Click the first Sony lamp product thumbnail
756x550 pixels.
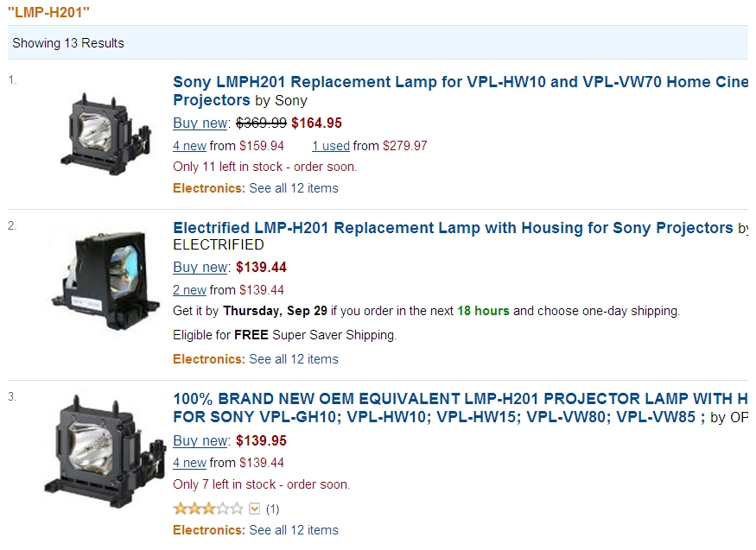click(106, 134)
